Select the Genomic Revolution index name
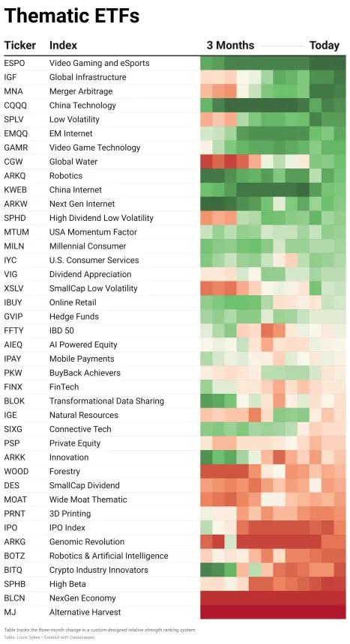 click(x=87, y=541)
